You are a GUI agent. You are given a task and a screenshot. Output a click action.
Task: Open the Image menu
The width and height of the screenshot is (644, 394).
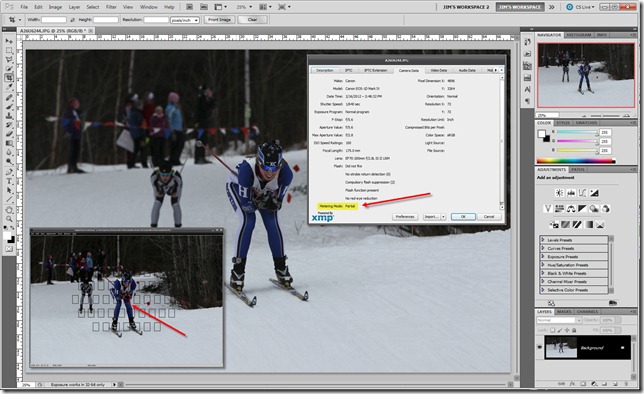pyautogui.click(x=55, y=7)
